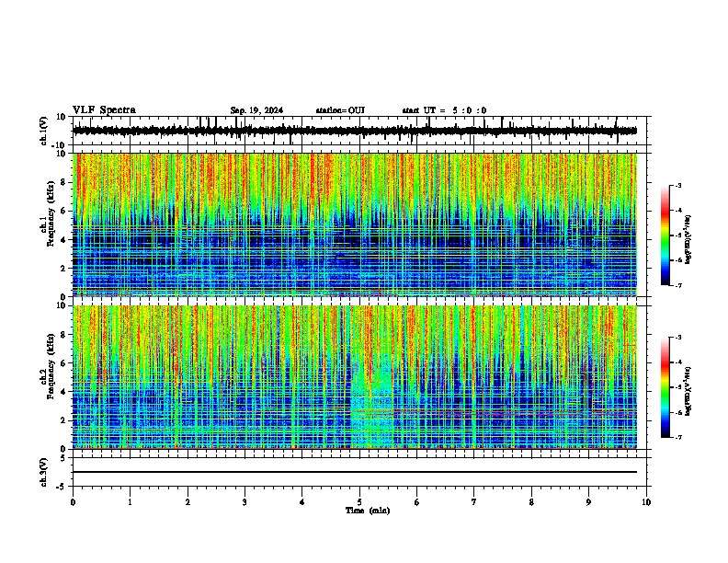This screenshot has height=563, width=728.
Task: Click the ch.1 spectrogram color scale bar
Action: [665, 236]
